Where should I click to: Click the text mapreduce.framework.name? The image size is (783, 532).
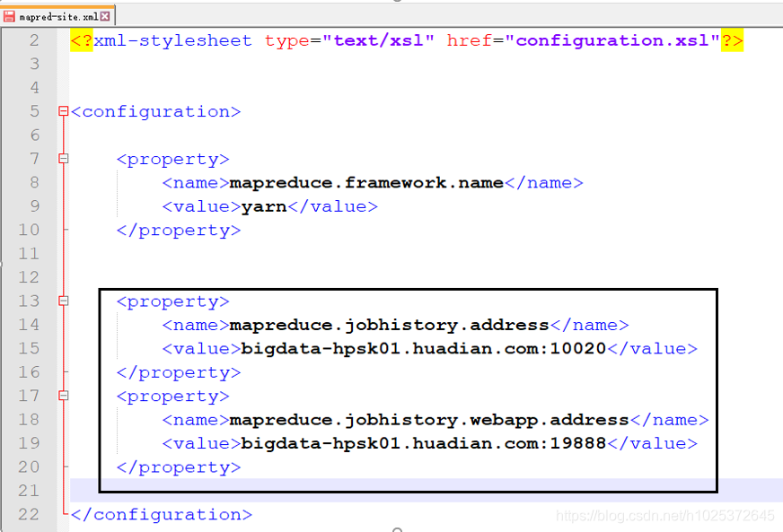(366, 183)
